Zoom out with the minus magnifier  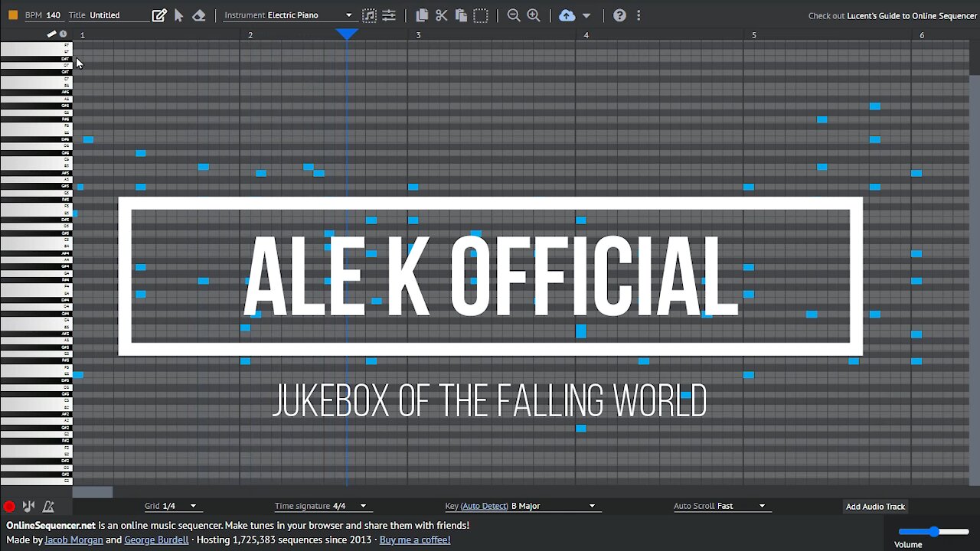514,15
